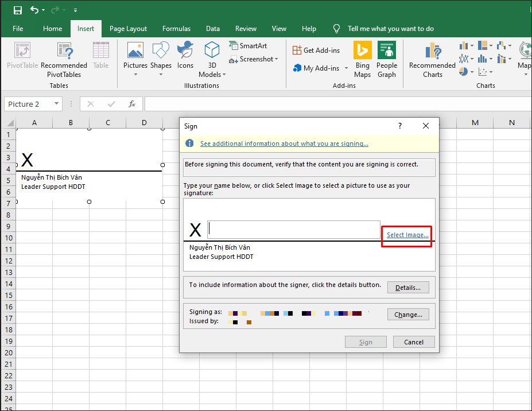Open the File tab
This screenshot has width=532, height=411.
(x=18, y=29)
